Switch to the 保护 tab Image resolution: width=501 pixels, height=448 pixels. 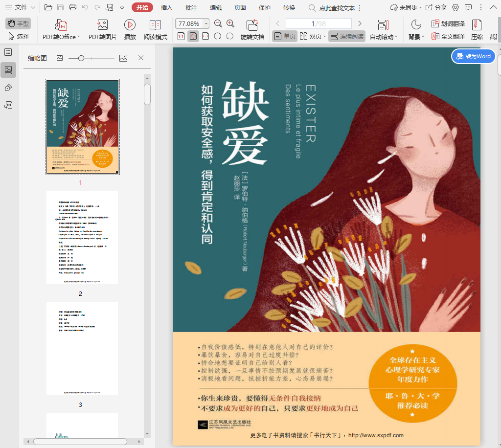tap(265, 7)
